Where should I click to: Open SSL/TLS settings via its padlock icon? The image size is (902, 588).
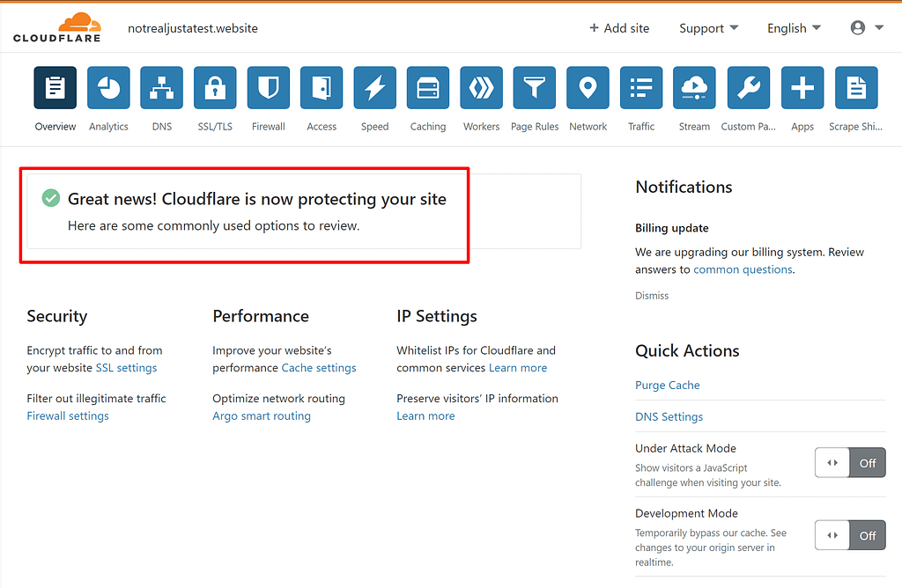tap(214, 87)
